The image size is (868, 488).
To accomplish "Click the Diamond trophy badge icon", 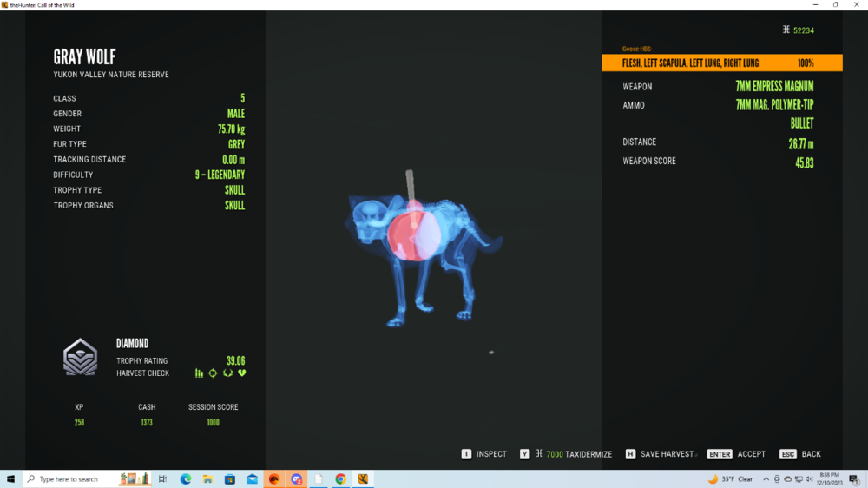I will [80, 357].
